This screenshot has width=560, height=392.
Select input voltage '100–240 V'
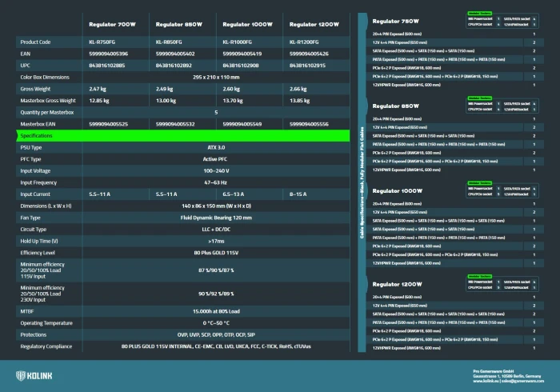click(216, 171)
